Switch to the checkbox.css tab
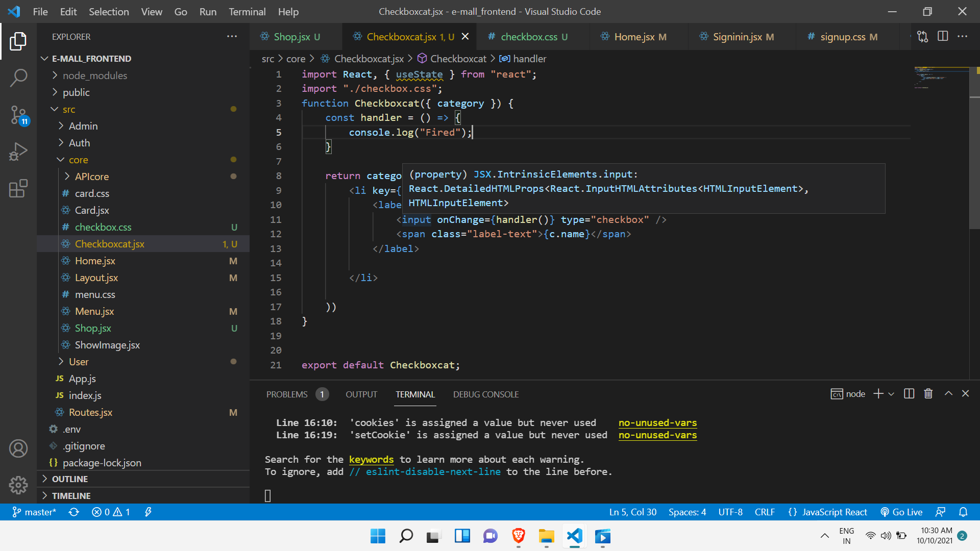The width and height of the screenshot is (980, 551). (x=533, y=37)
